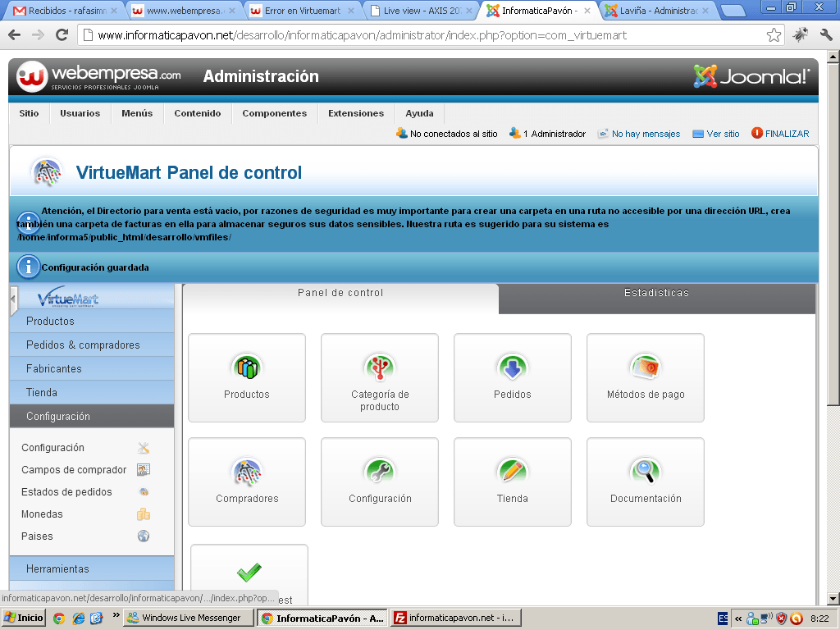The height and width of the screenshot is (630, 840).
Task: Switch to the Estadisticas tab
Action: pyautogui.click(x=657, y=299)
